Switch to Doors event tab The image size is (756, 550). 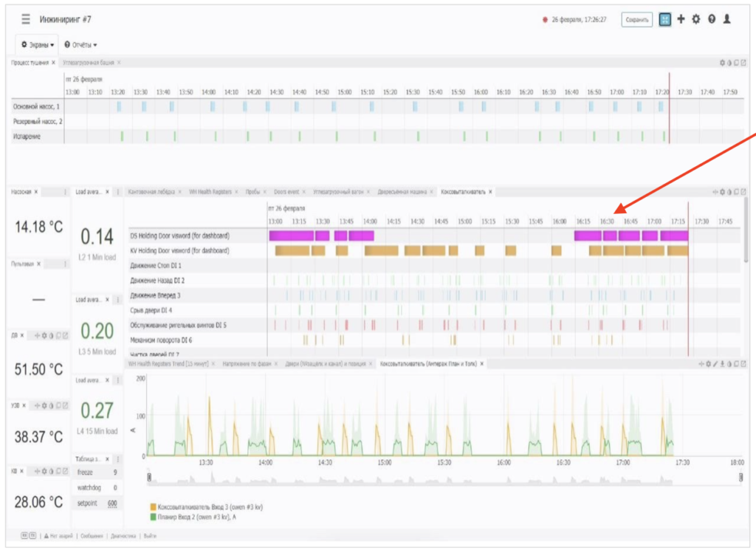286,192
